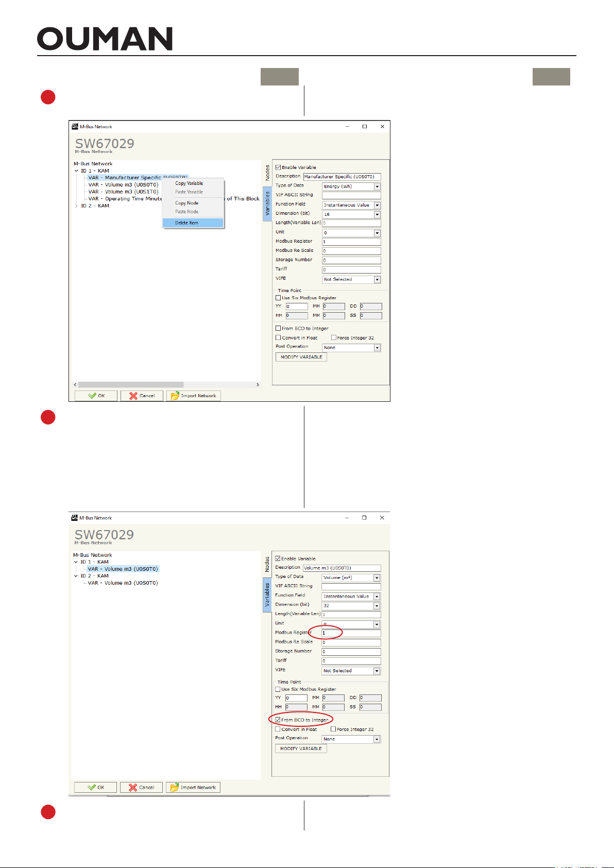The height and width of the screenshot is (868, 614).
Task: Click Delete Item in the context menu
Action: tap(193, 223)
